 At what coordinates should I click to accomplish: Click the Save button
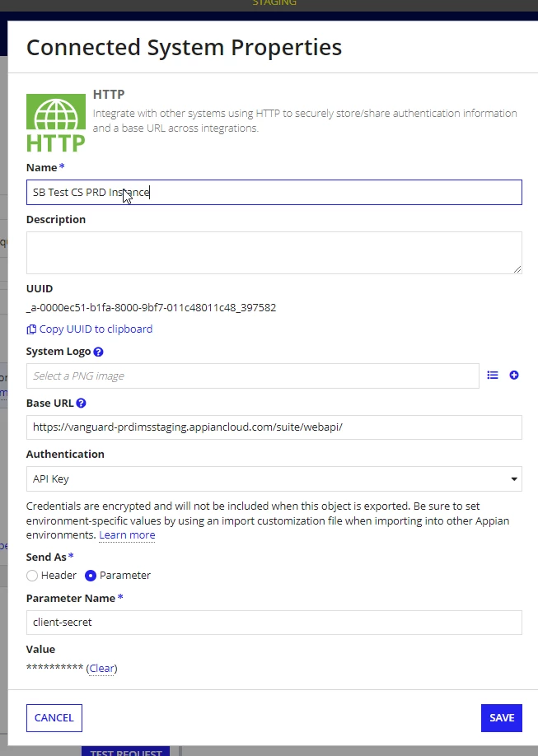pyautogui.click(x=501, y=718)
